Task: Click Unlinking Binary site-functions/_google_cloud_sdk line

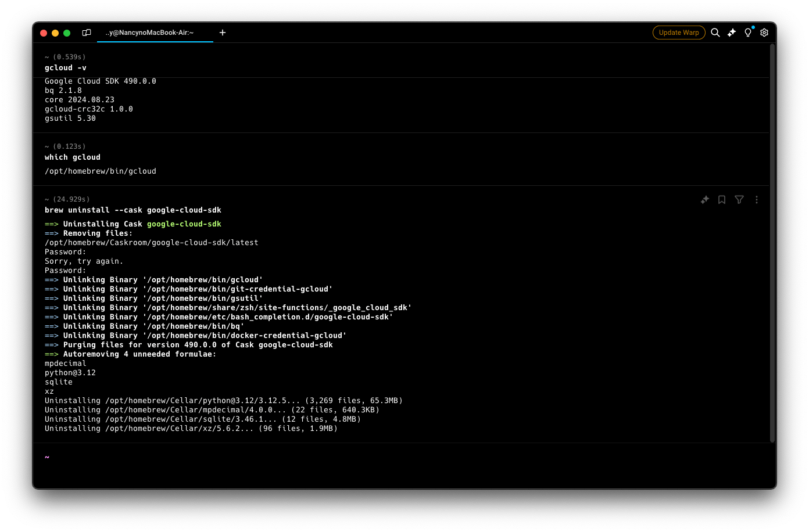Action: (x=228, y=308)
